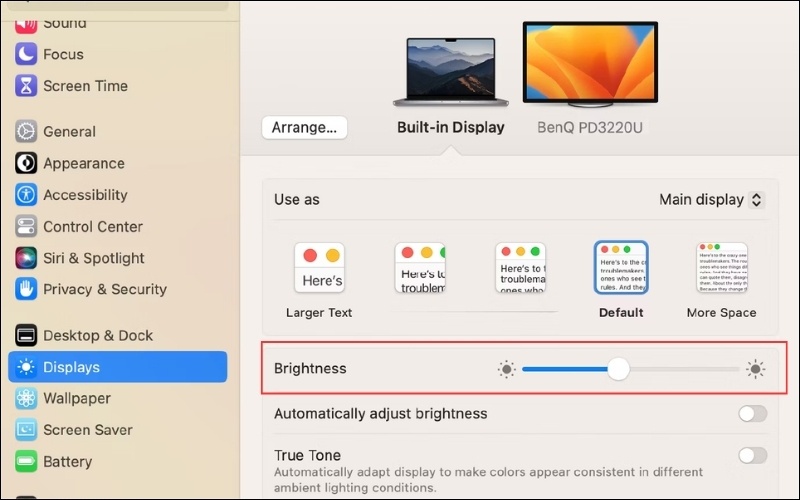Enable the True Tone switch

pos(753,456)
